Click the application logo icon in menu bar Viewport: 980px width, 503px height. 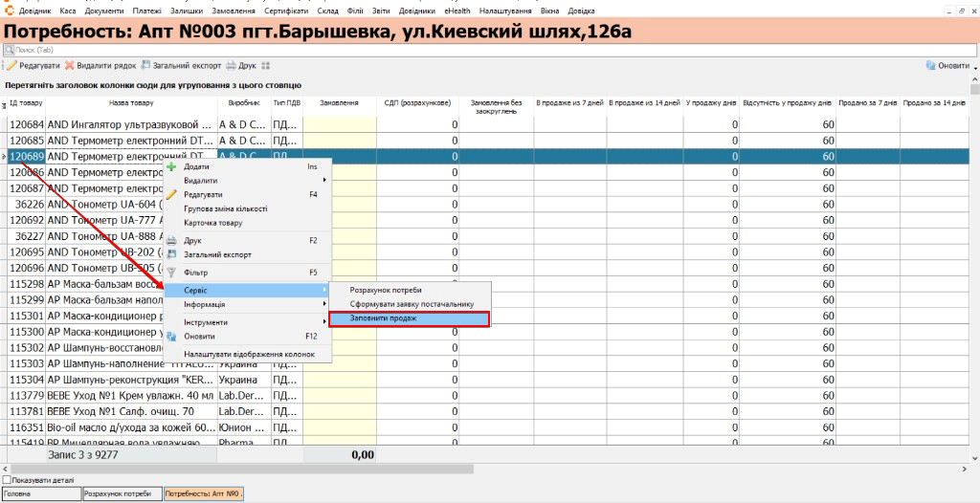coord(9,11)
